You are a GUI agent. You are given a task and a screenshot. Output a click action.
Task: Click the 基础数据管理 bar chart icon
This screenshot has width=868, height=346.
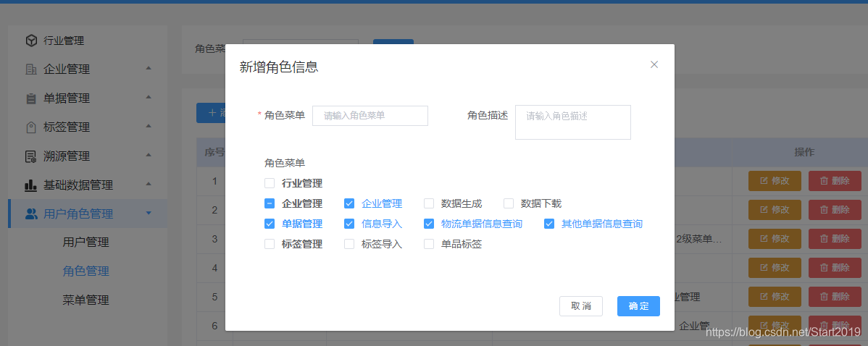click(x=31, y=185)
